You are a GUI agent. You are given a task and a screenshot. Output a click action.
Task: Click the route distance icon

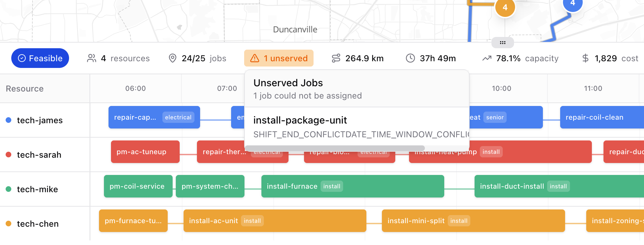[336, 58]
